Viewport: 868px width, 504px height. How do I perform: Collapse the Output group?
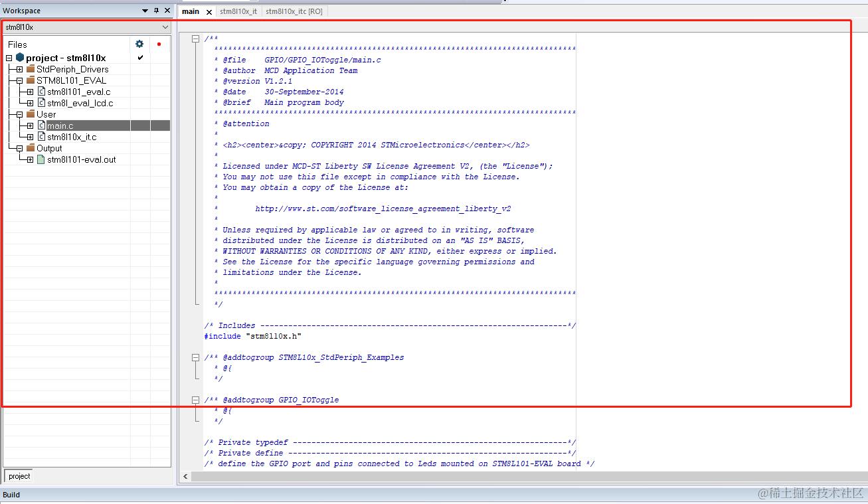19,149
